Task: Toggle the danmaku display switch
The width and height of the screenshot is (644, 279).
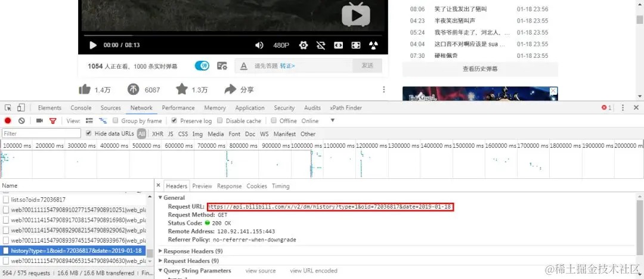Action: pyautogui.click(x=202, y=66)
